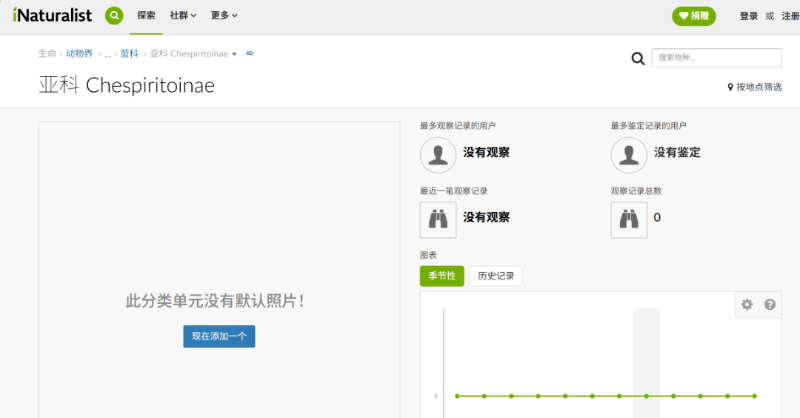Click the chain link icon in the breadcrumb
This screenshot has width=800, height=418.
249,53
